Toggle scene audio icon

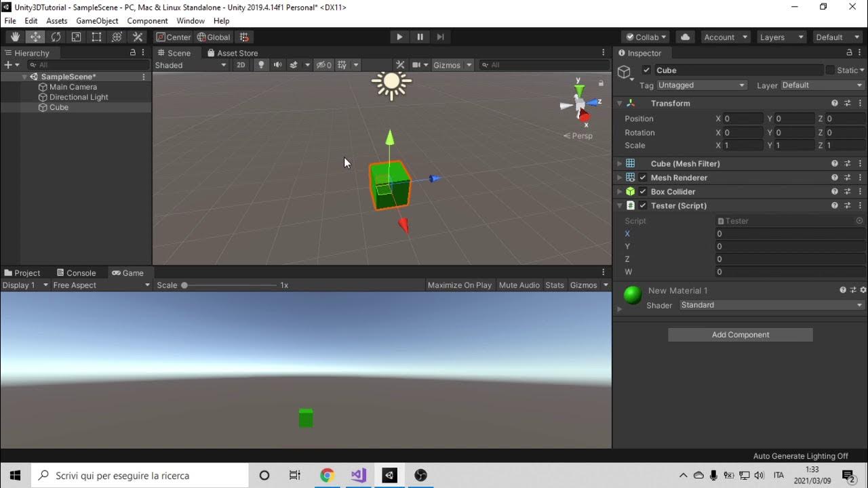277,65
